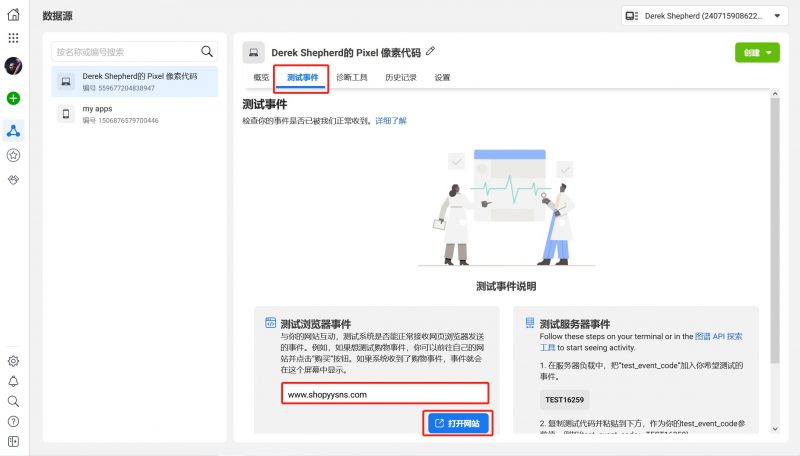Open the star circle icon in sidebar

pos(13,156)
